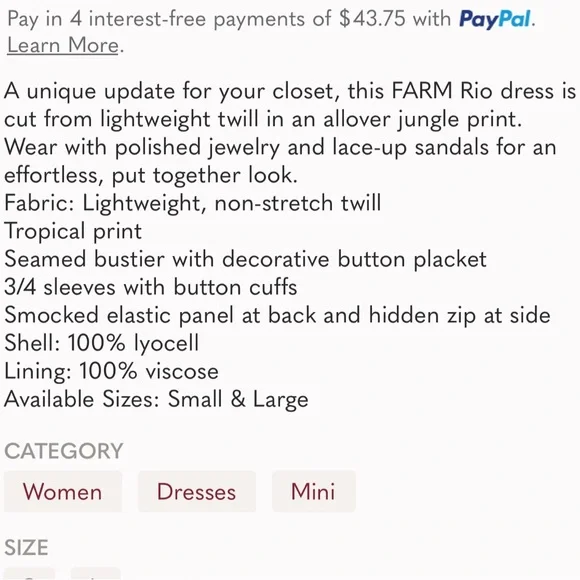
Task: Click the 'Lining: 100% viscose' line
Action: click(x=111, y=371)
